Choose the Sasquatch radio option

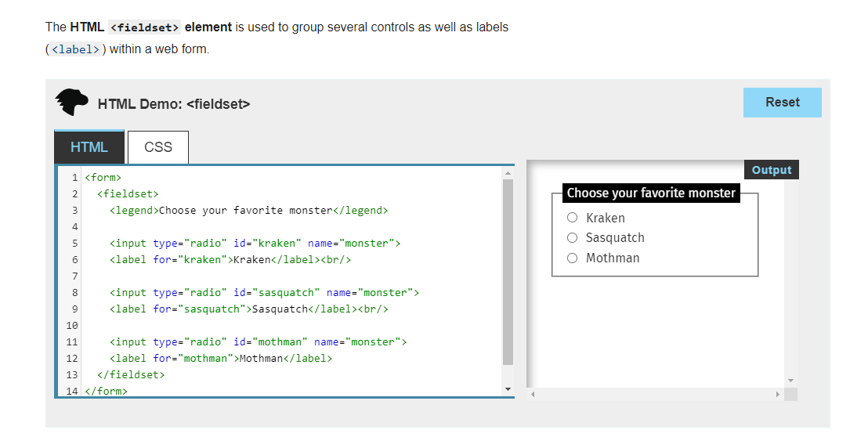pyautogui.click(x=573, y=237)
